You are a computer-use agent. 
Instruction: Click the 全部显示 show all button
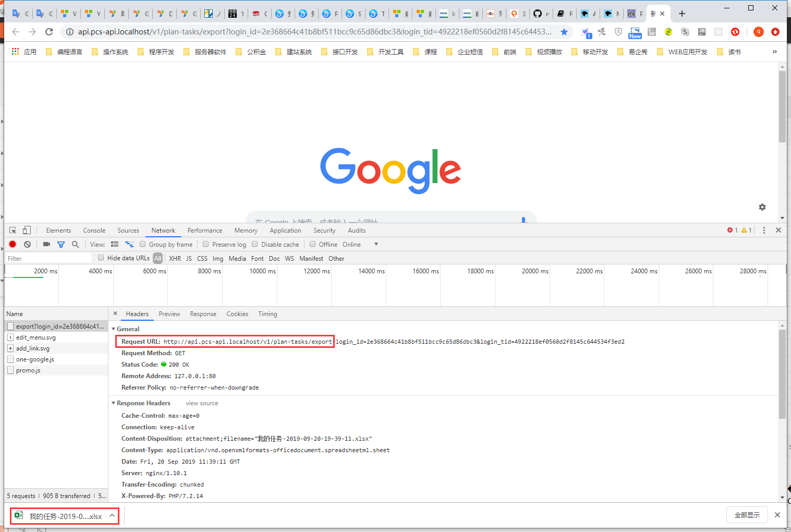747,515
